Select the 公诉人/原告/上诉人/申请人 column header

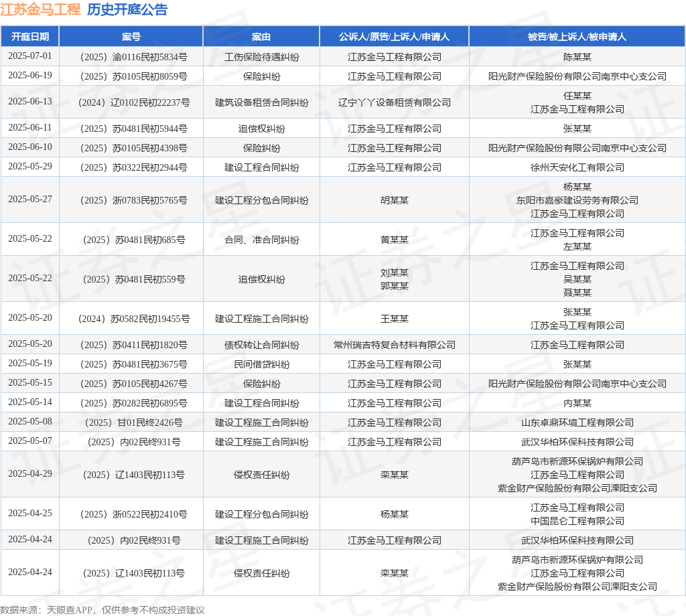tap(394, 37)
